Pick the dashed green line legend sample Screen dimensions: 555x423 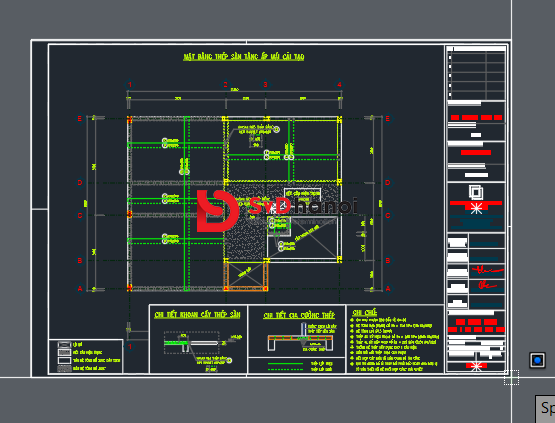pos(285,369)
